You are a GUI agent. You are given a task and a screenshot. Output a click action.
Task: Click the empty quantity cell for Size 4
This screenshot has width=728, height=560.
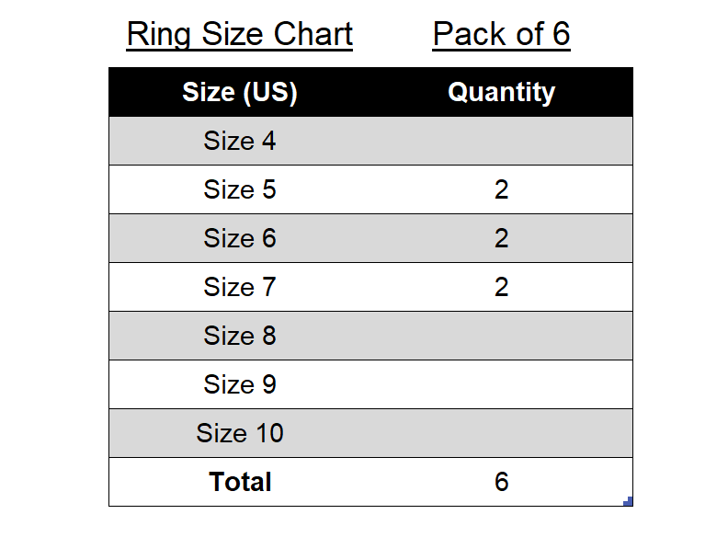501,142
